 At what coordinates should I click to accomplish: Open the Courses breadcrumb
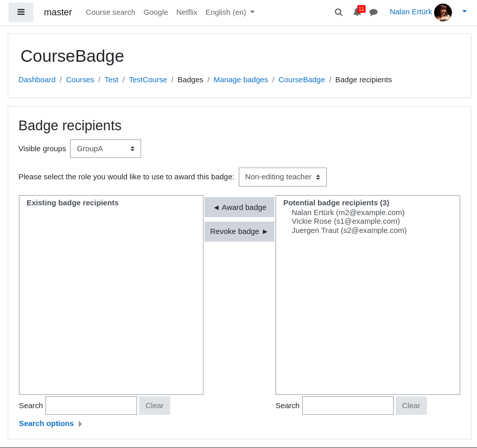pos(80,80)
